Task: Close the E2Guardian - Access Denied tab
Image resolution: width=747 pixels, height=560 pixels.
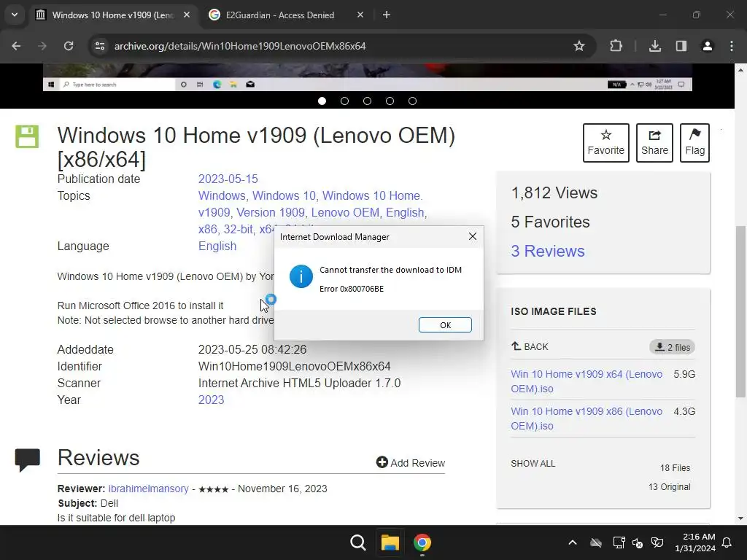Action: pos(360,15)
